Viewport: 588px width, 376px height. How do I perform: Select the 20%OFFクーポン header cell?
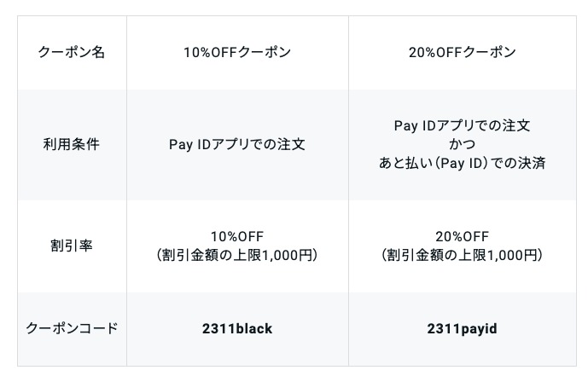462,52
